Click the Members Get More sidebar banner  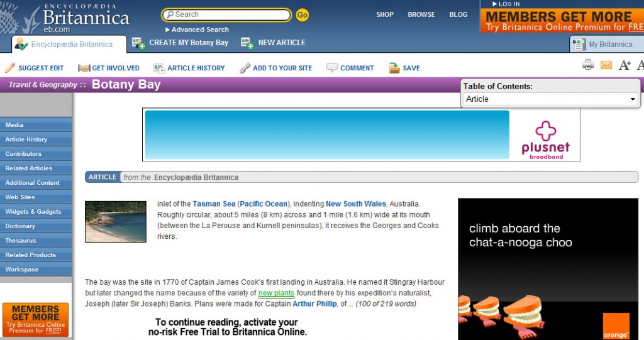pos(35,319)
